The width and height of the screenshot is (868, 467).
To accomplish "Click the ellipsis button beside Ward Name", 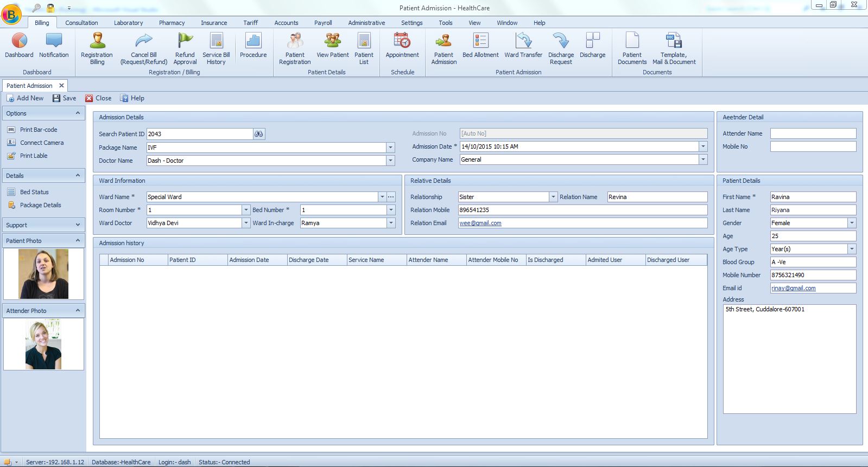I will [x=391, y=197].
